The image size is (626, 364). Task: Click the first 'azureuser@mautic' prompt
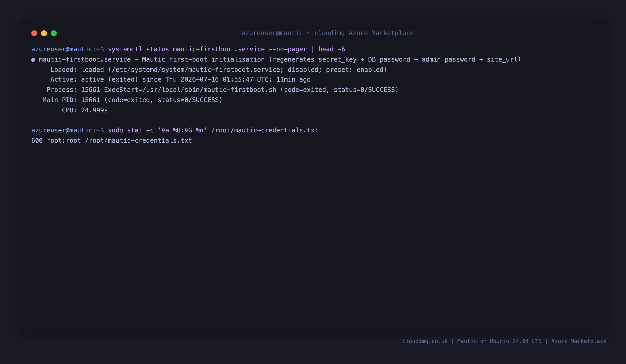62,49
